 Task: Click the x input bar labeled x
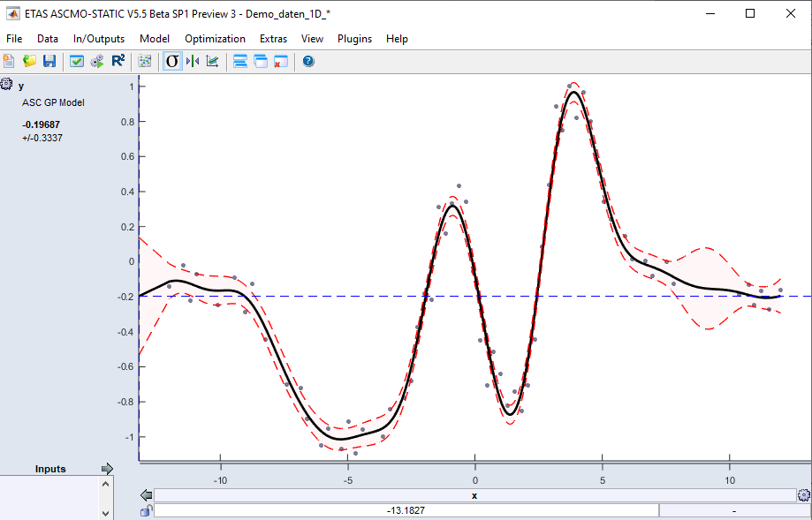pyautogui.click(x=474, y=495)
